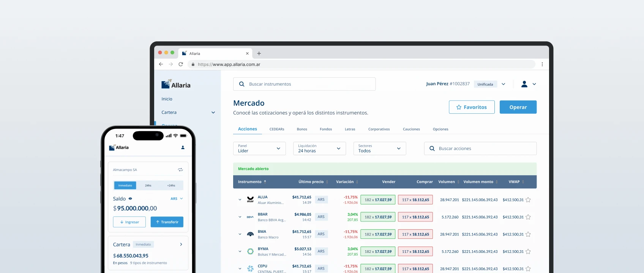Open the Liquidación 24 horas dropdown
Image resolution: width=644 pixels, height=273 pixels.
[319, 148]
